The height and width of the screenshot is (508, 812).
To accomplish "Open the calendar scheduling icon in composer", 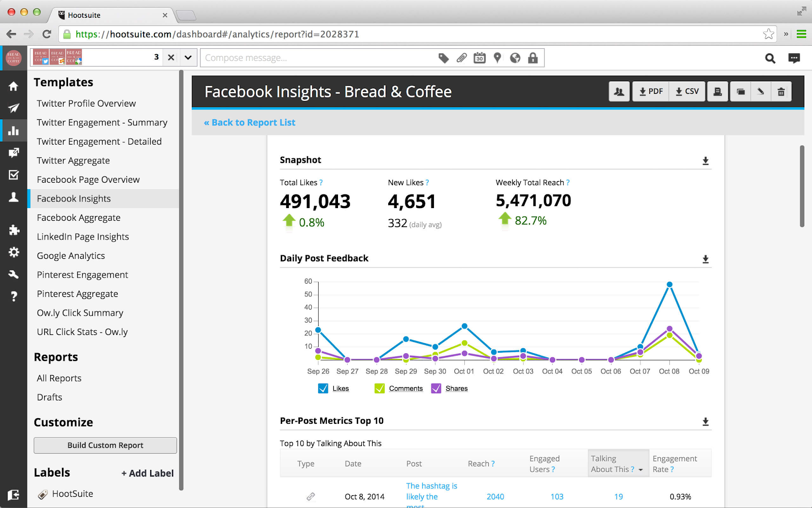I will pyautogui.click(x=479, y=58).
